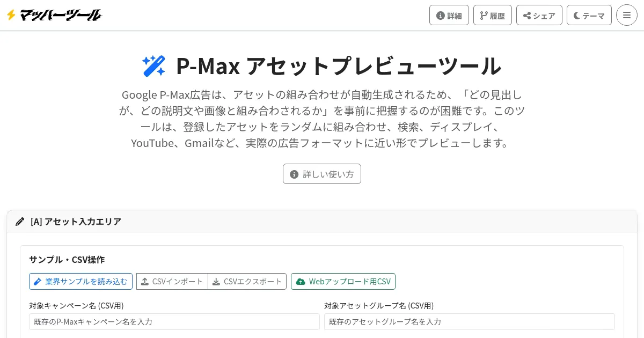The height and width of the screenshot is (338, 644).
Task: Focus the 対象アセットグループ名 input field
Action: coord(469,322)
